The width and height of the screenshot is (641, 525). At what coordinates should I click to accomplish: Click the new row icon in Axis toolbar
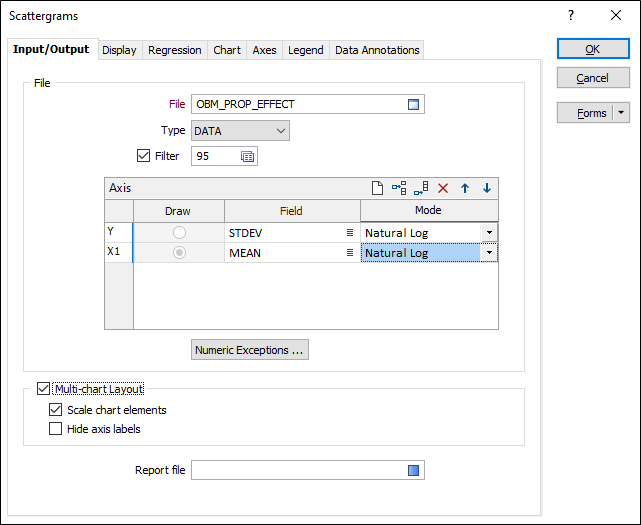coord(377,188)
